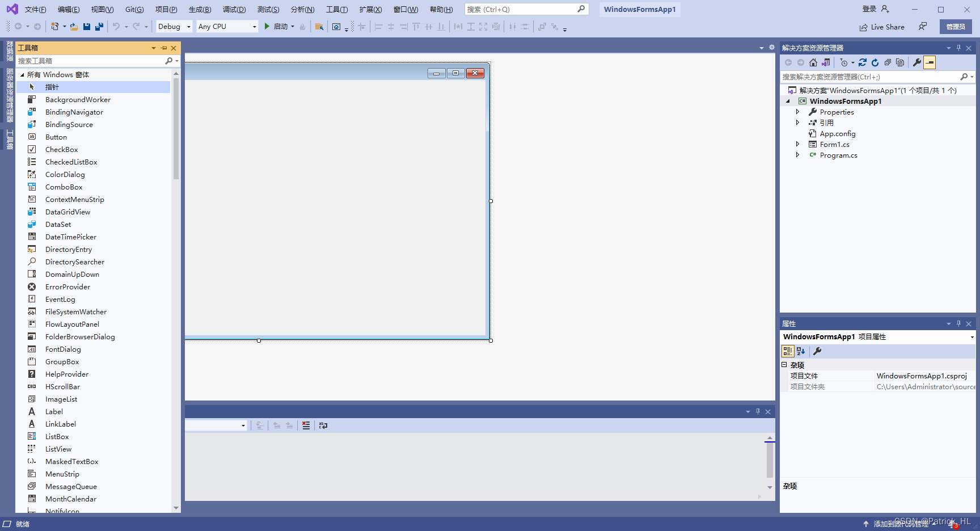This screenshot has width=980, height=531.
Task: Toggle the Categorized view in Properties panel
Action: (x=788, y=351)
